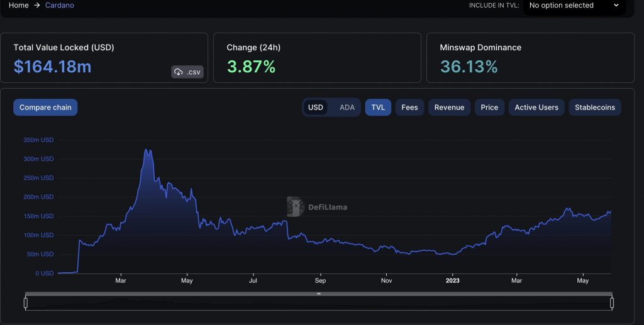Click the Change (24h) label
The image size is (644, 325).
point(253,47)
